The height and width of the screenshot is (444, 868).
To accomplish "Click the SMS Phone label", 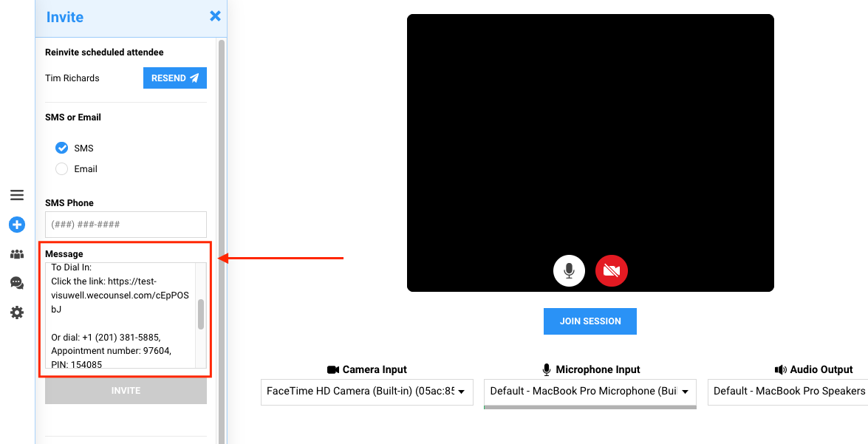I will 69,203.
